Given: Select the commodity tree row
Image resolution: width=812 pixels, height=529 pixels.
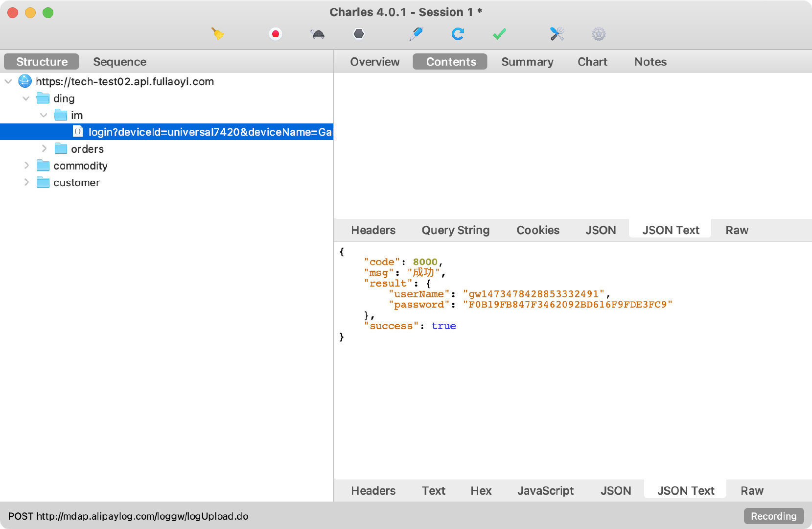Looking at the screenshot, I should 166,166.
